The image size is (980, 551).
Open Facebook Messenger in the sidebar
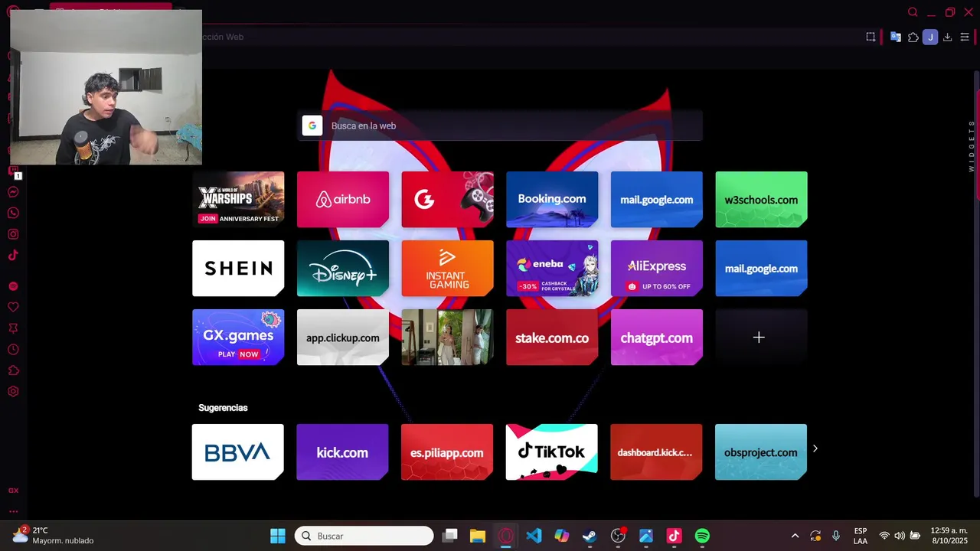tap(13, 192)
